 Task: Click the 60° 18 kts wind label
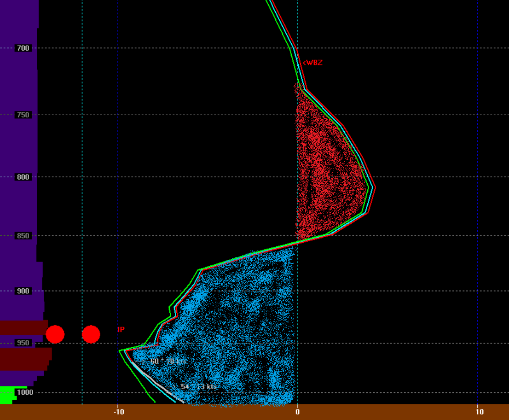pyautogui.click(x=168, y=362)
